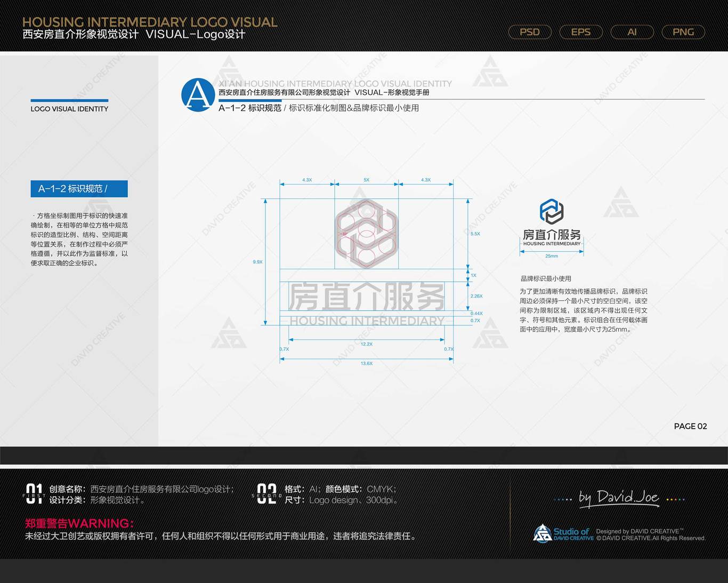Click the by David.Joe signature
The width and height of the screenshot is (728, 583).
619,498
